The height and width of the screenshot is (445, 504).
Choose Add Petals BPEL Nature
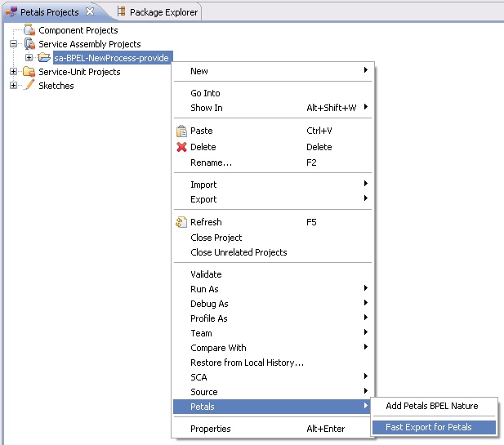(x=431, y=406)
